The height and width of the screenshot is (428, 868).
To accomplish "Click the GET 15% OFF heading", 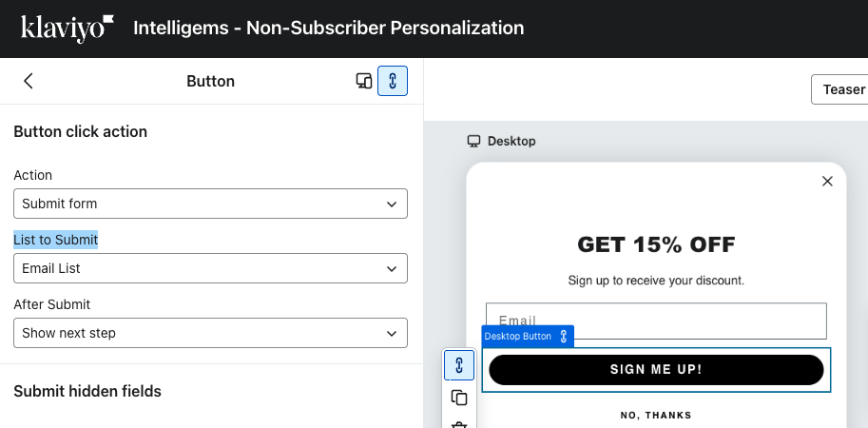I will point(656,244).
